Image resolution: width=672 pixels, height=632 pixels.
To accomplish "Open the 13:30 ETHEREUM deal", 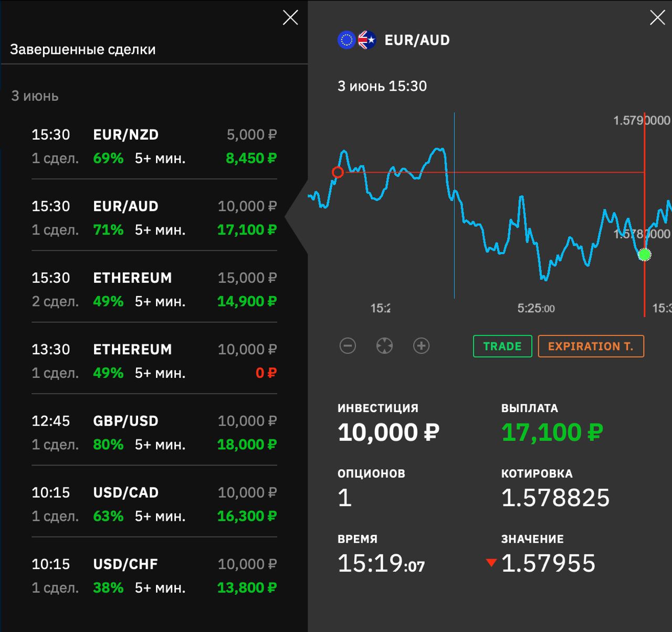I will (154, 361).
